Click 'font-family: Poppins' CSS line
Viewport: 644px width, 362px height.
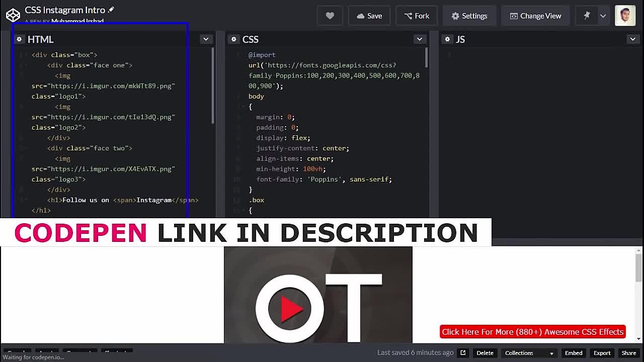(x=324, y=179)
